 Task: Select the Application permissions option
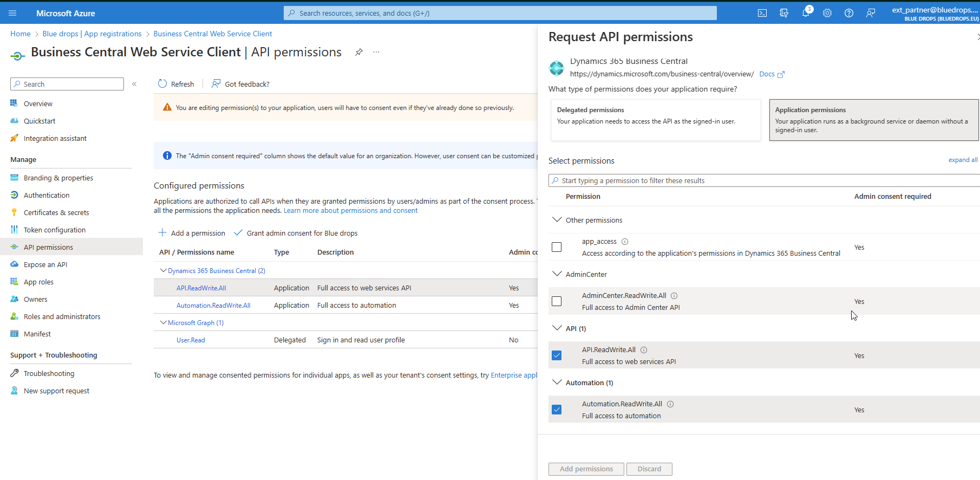pyautogui.click(x=874, y=120)
